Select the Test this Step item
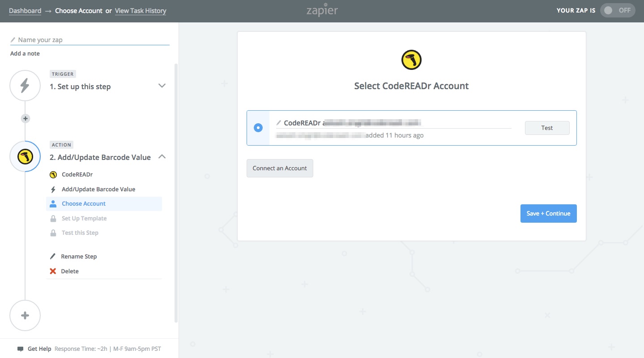 pyautogui.click(x=104, y=233)
